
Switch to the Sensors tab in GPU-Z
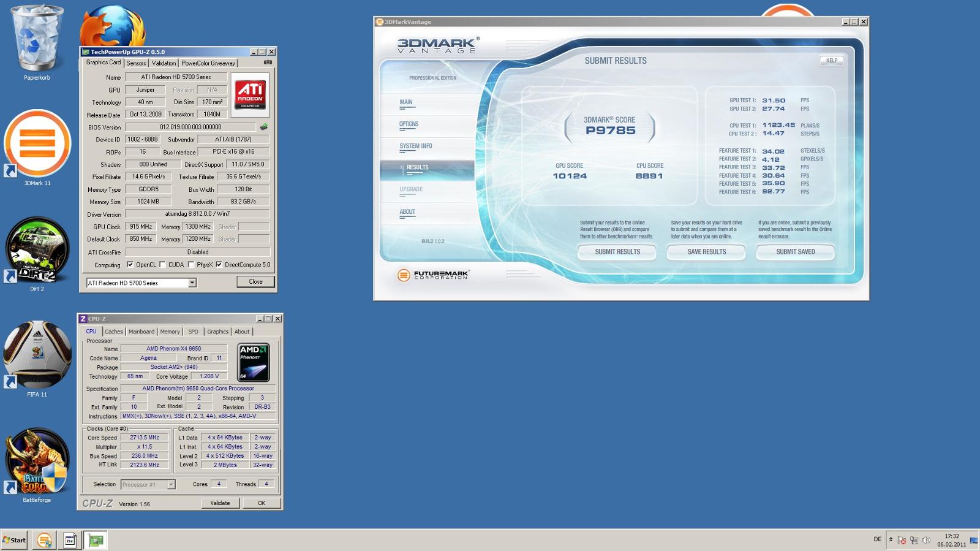tap(137, 63)
